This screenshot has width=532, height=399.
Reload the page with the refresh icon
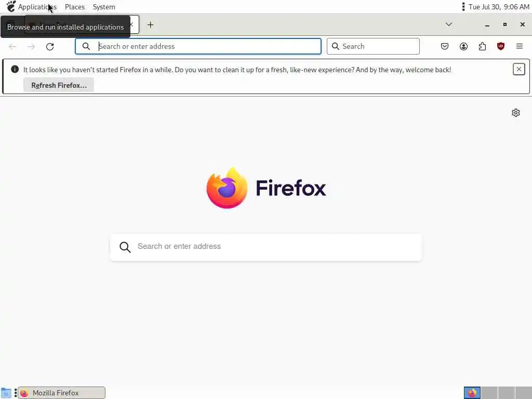pos(50,46)
